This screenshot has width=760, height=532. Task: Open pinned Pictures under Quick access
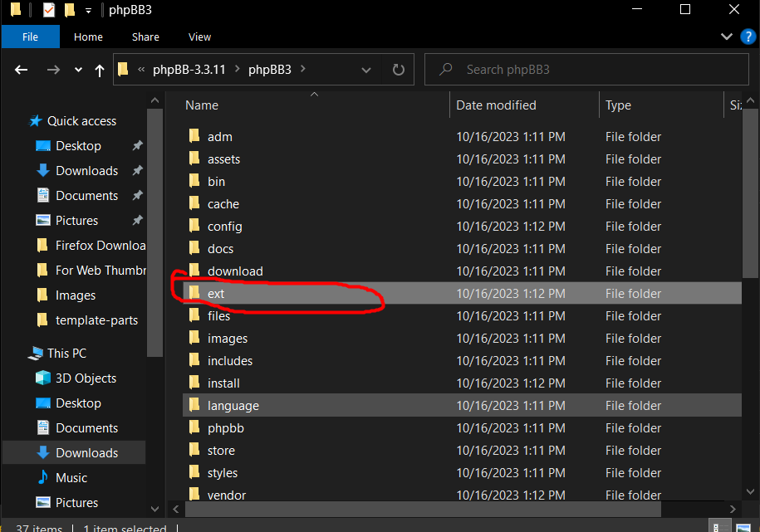click(76, 221)
